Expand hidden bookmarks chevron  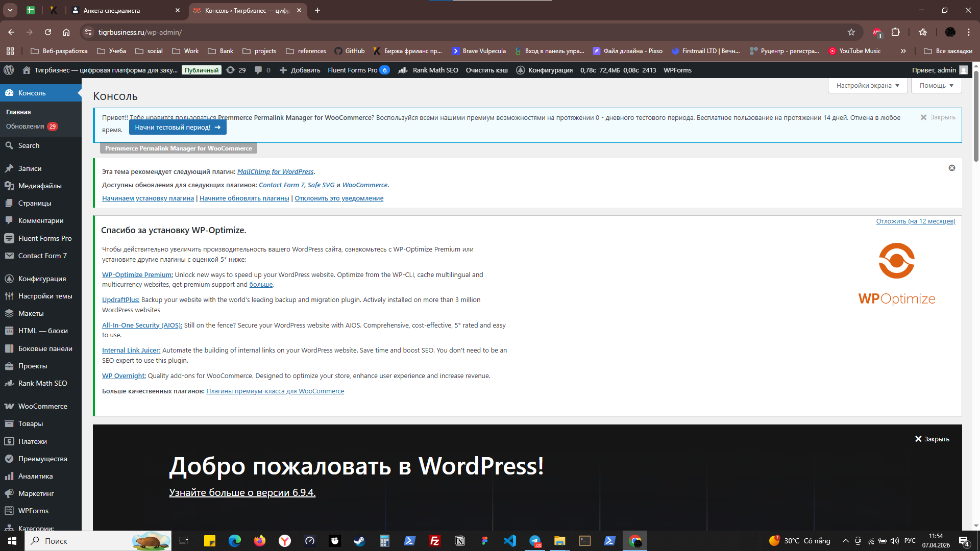[x=903, y=51]
